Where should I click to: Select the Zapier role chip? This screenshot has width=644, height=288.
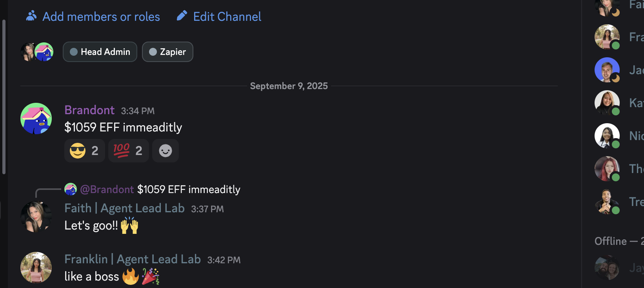(x=167, y=52)
